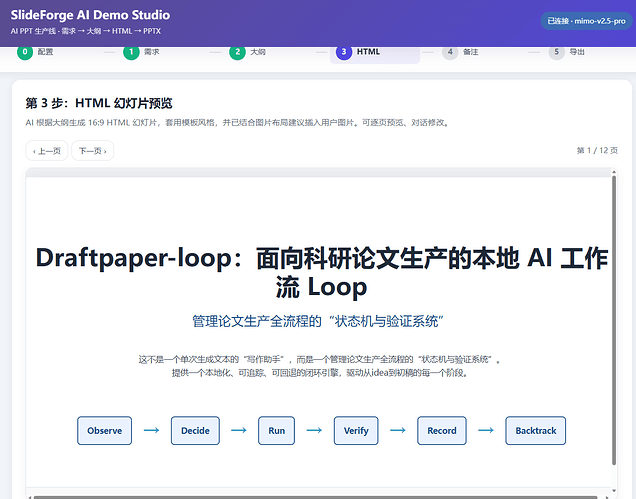The image size is (636, 499).
Task: Open step 1 需求 tab
Action: click(142, 52)
